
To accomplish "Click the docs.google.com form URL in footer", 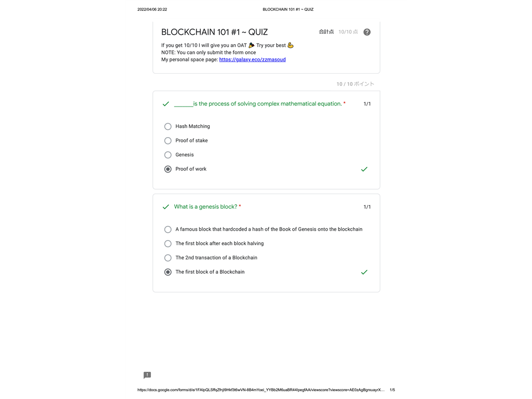I will [261, 390].
